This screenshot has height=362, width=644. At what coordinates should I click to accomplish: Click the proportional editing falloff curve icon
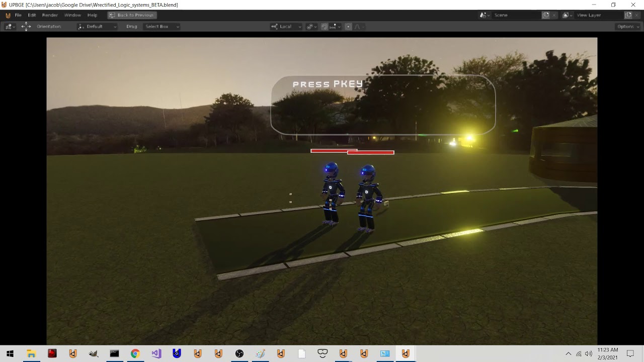(x=357, y=27)
